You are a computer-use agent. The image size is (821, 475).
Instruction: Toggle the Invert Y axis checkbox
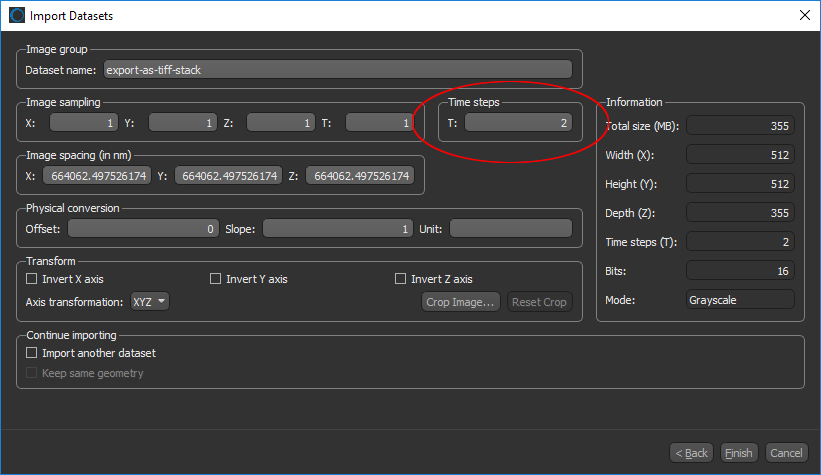click(216, 279)
